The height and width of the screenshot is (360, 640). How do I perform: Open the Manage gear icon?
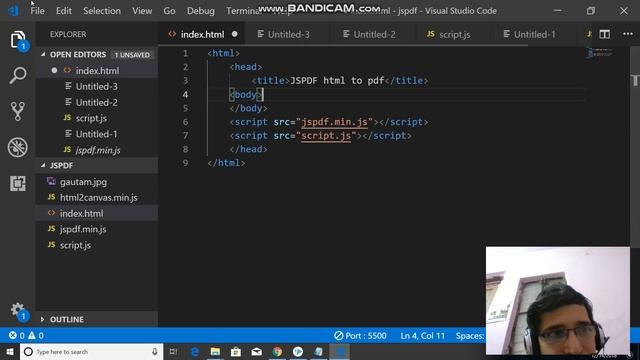pos(18,311)
